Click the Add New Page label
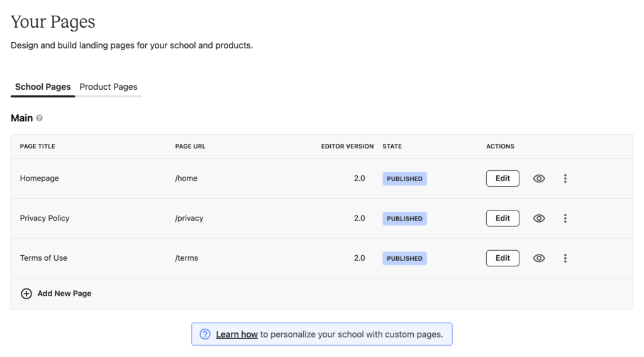644x357 pixels. 65,294
